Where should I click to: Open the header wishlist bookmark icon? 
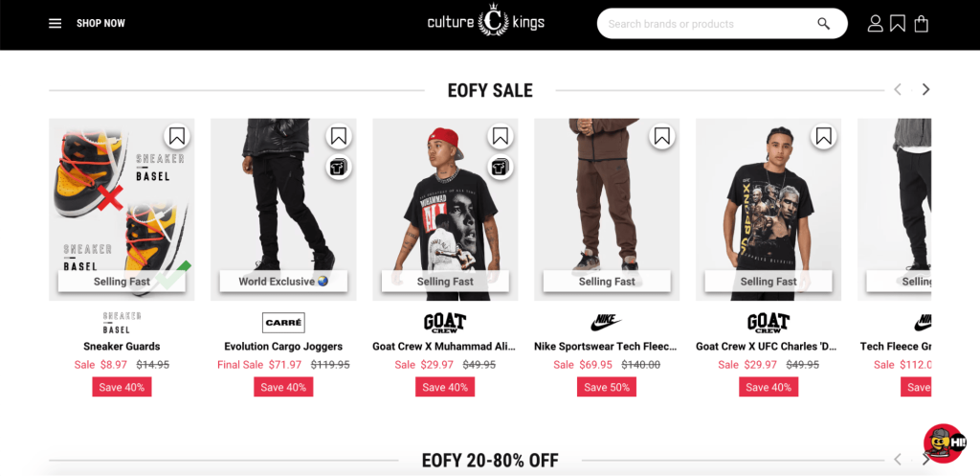tap(898, 24)
